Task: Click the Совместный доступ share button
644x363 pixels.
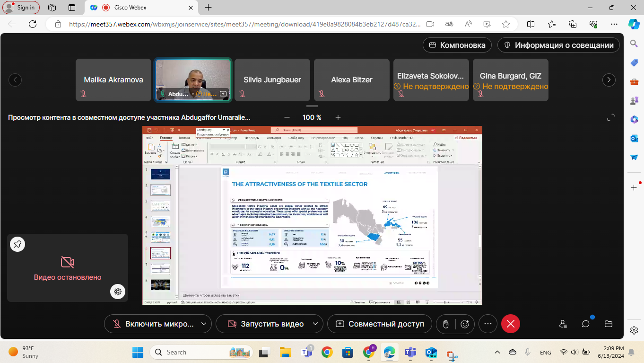Action: (380, 324)
